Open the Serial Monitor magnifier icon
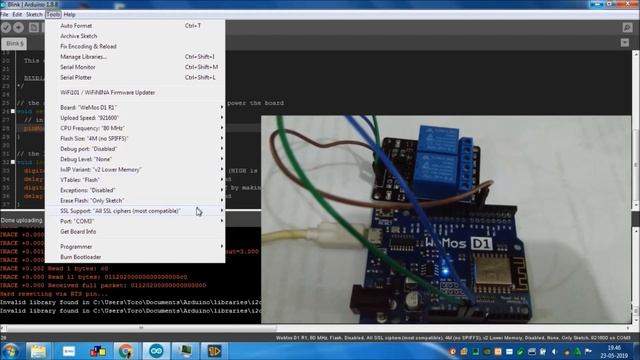The width and height of the screenshot is (640, 360). 627,27
